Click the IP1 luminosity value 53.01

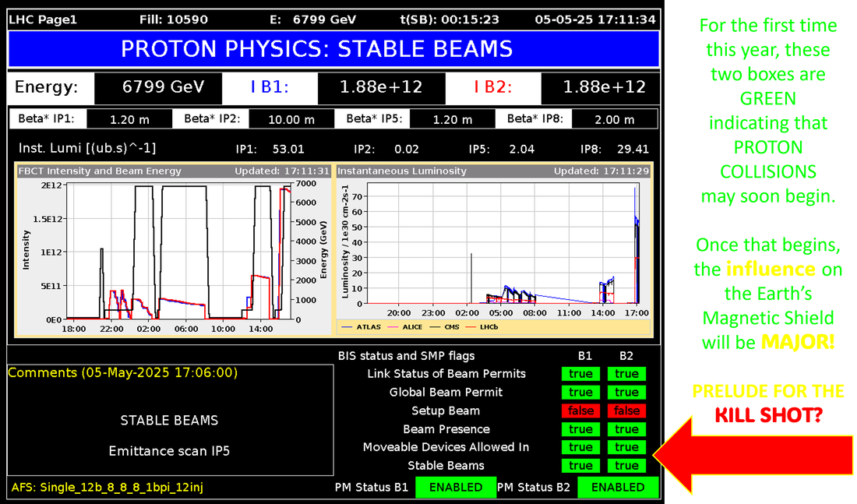(x=288, y=150)
